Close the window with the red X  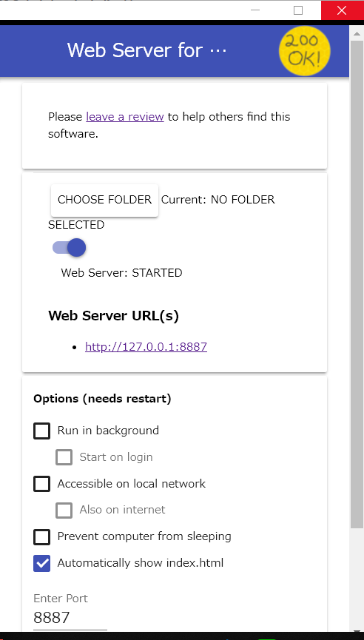click(x=342, y=10)
